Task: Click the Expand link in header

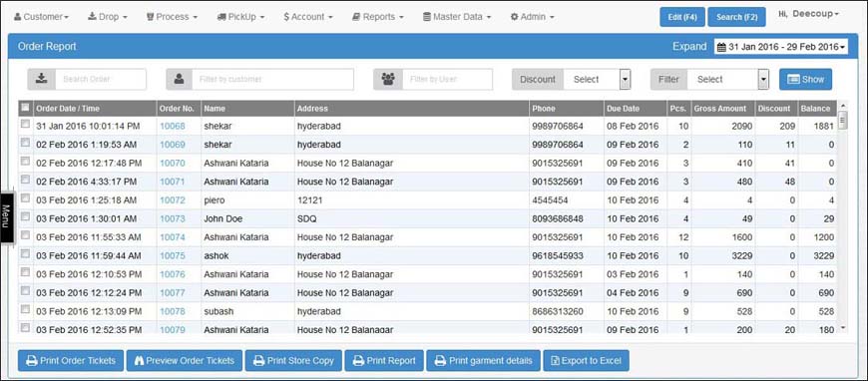Action: [x=689, y=47]
